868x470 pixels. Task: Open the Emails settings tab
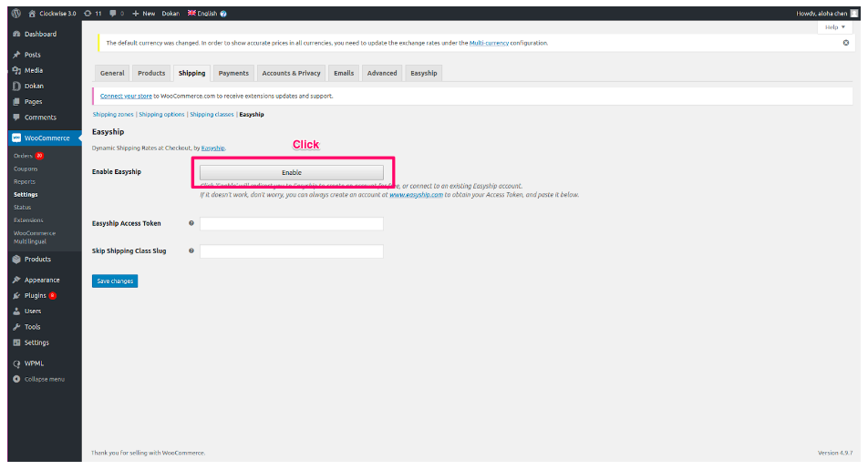(344, 73)
